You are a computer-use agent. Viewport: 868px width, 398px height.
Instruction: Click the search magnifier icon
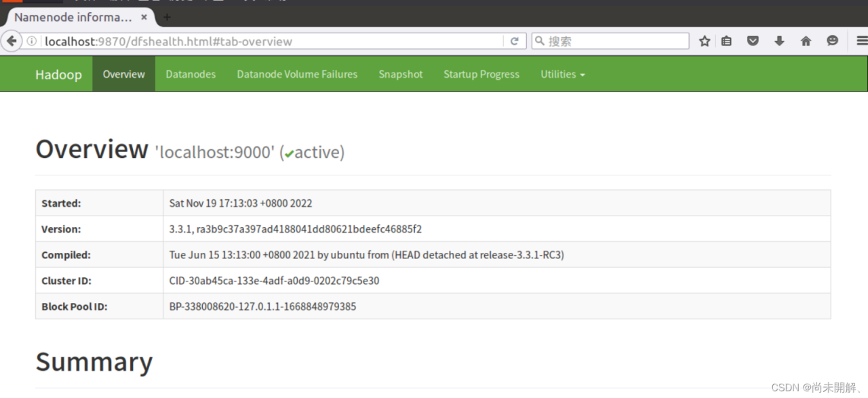(x=540, y=41)
